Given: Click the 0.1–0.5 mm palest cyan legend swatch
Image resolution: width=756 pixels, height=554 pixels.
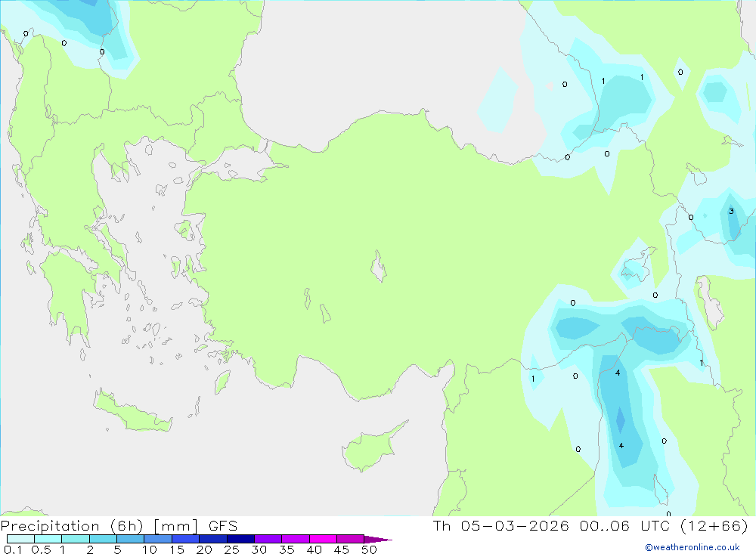Looking at the screenshot, I should click(x=20, y=539).
